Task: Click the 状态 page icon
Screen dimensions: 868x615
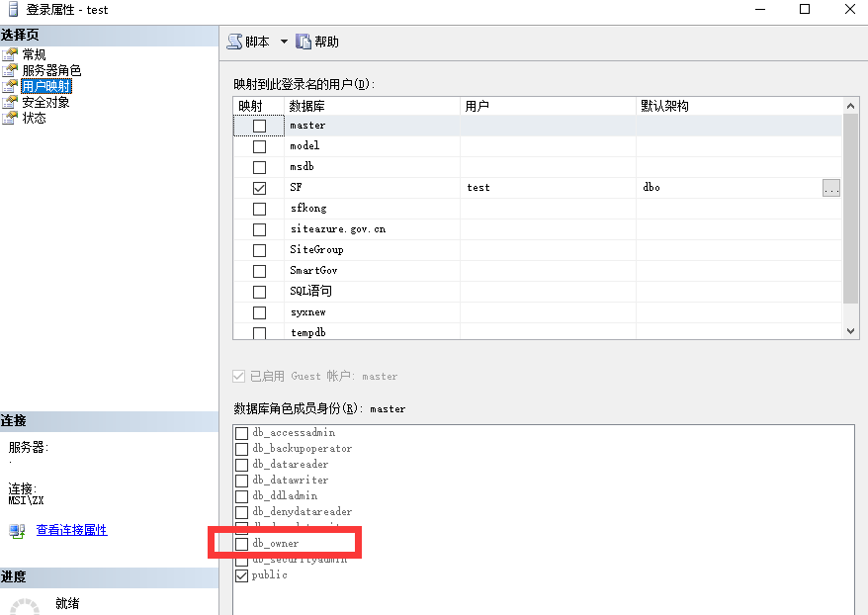Action: (10, 118)
